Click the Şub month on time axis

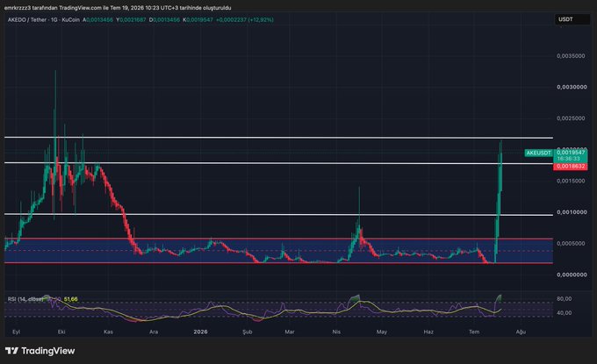coord(248,332)
